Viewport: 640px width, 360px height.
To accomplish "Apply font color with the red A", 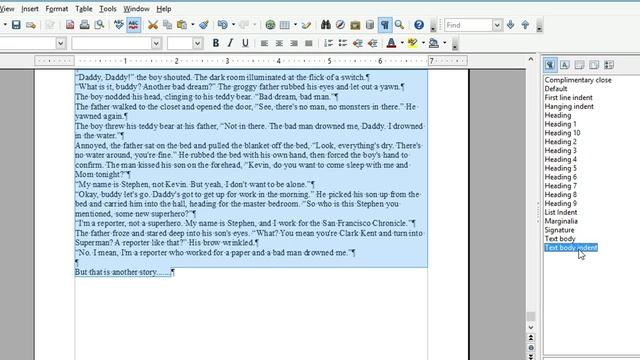I will pos(391,43).
